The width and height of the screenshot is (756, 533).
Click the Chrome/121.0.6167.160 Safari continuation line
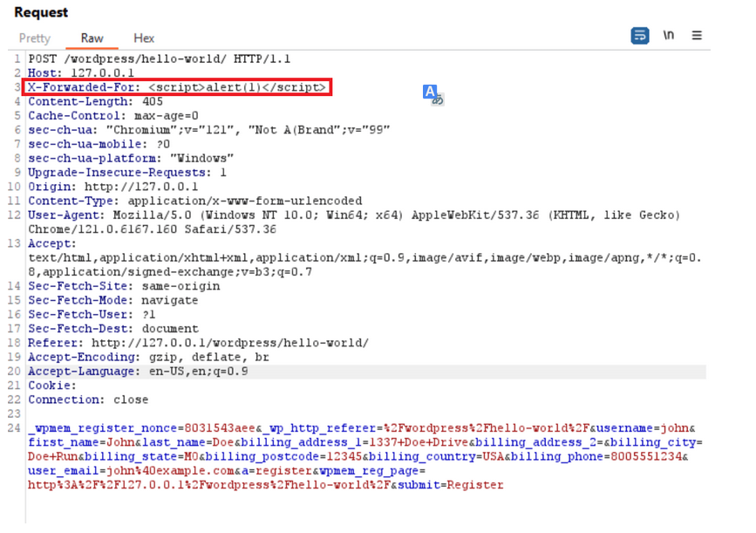(153, 229)
